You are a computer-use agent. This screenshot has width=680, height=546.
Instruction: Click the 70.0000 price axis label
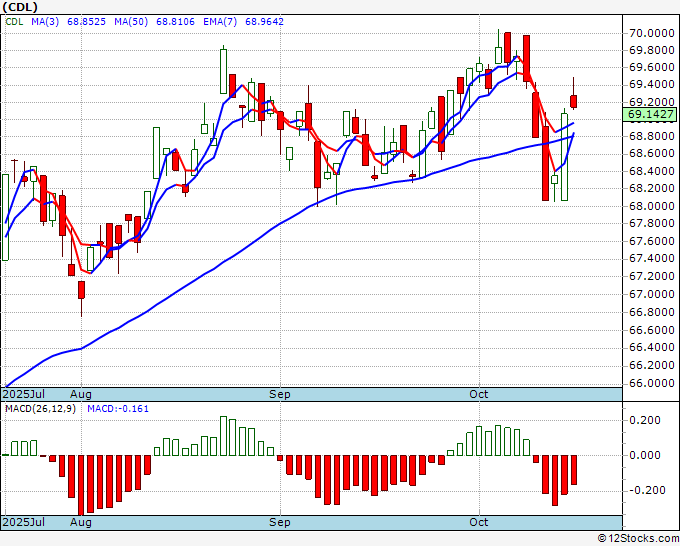point(652,33)
